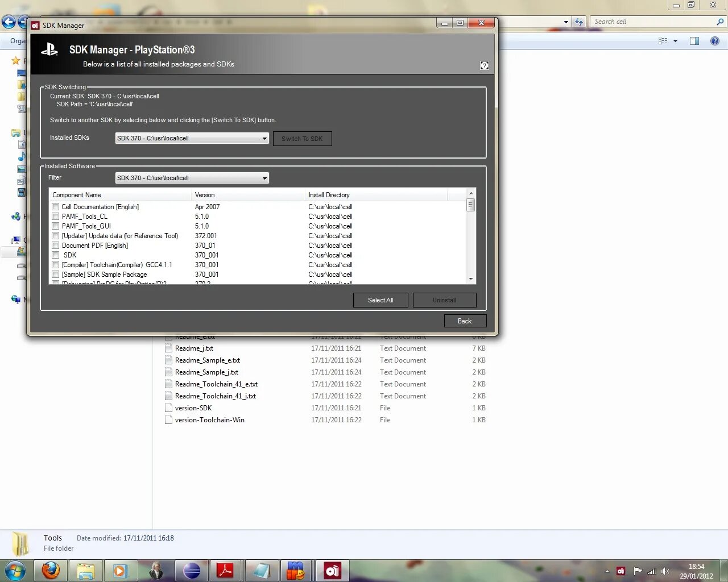Check the SDK 370_001 component
728x582 pixels.
pyautogui.click(x=55, y=255)
